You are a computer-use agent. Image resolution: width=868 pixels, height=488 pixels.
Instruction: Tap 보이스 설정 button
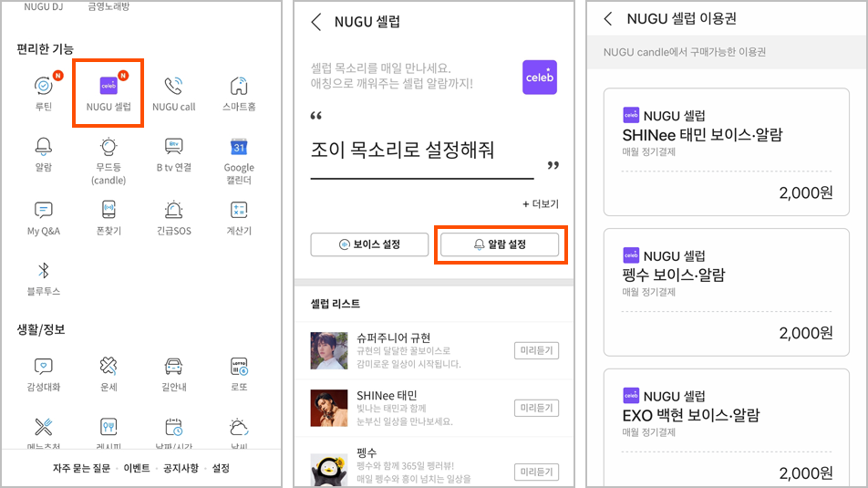pyautogui.click(x=369, y=244)
